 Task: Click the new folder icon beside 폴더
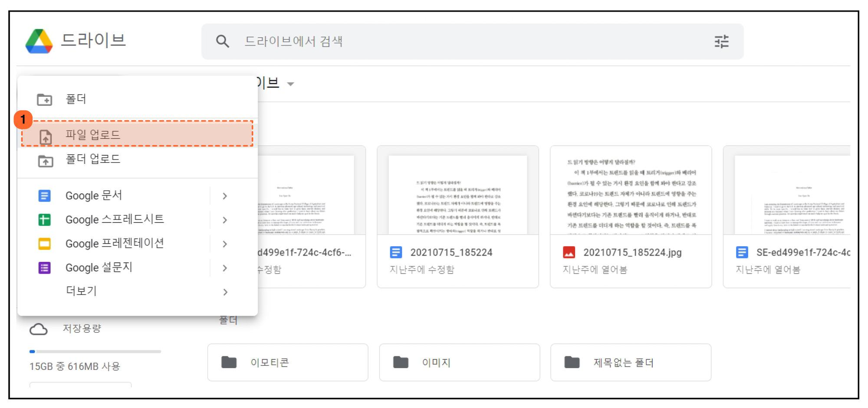click(44, 99)
